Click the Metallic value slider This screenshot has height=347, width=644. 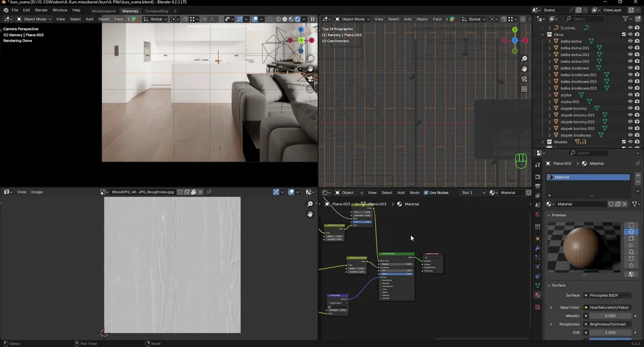(609, 316)
